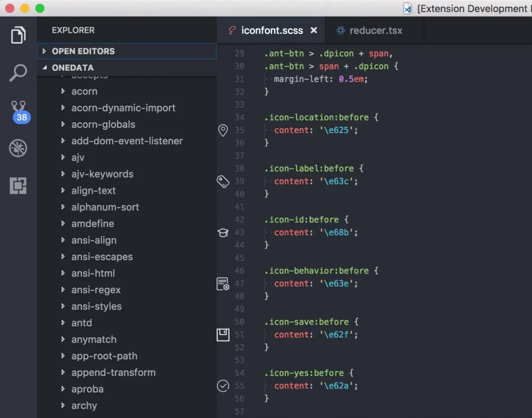Click the save floppy gutter icon
Viewport: 532px width, 418px height.
coord(223,335)
